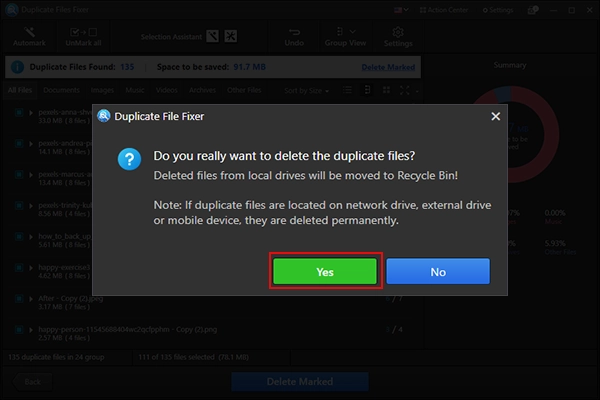Click the After - Copy (2).jpeg file name
Viewport: 600px width, 400px height.
click(x=70, y=298)
